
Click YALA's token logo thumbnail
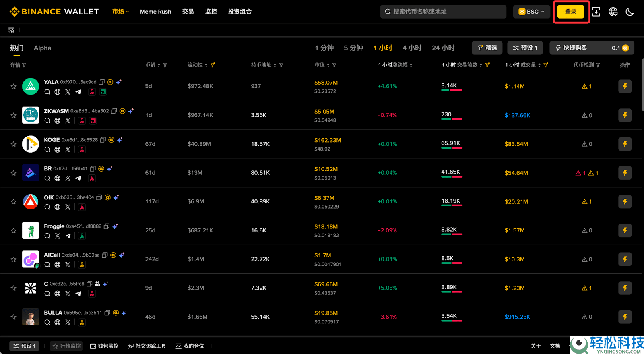click(x=31, y=86)
